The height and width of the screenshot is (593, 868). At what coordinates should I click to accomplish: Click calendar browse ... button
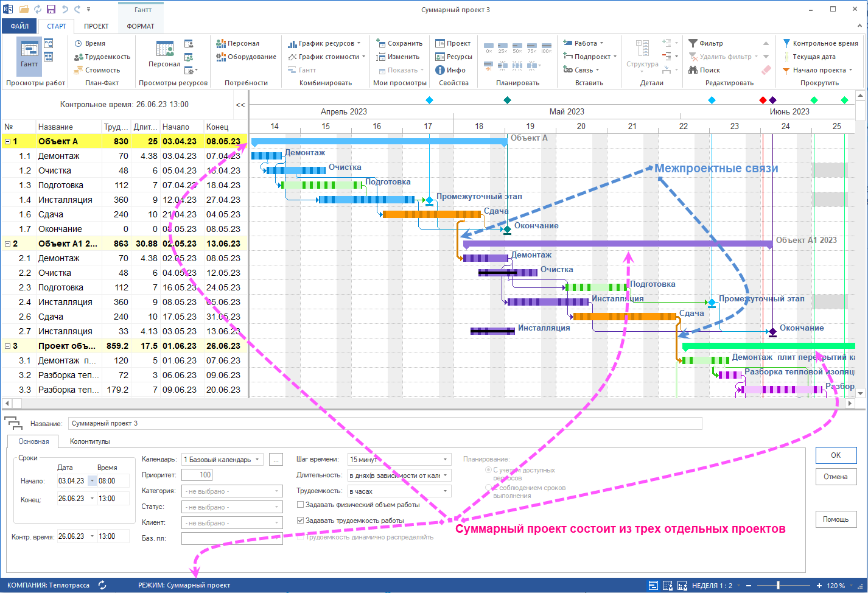(276, 460)
